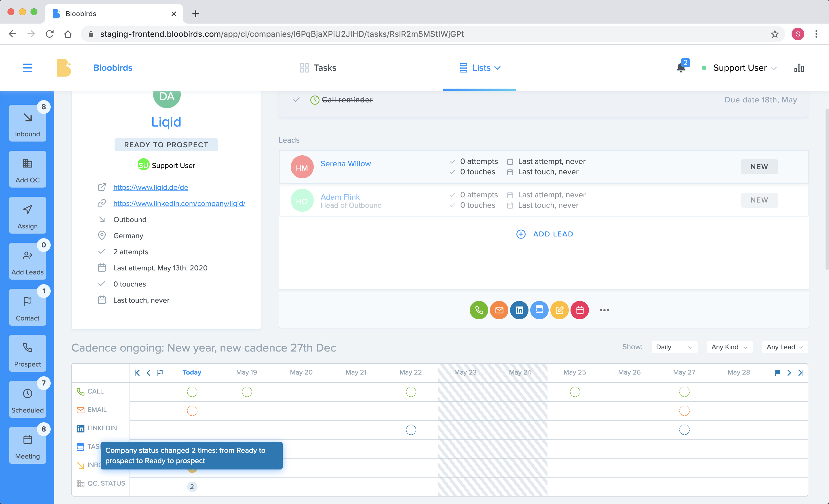Screen dimensions: 829x504
Task: Click the READY TO PROSPECT status badge
Action: tap(166, 145)
